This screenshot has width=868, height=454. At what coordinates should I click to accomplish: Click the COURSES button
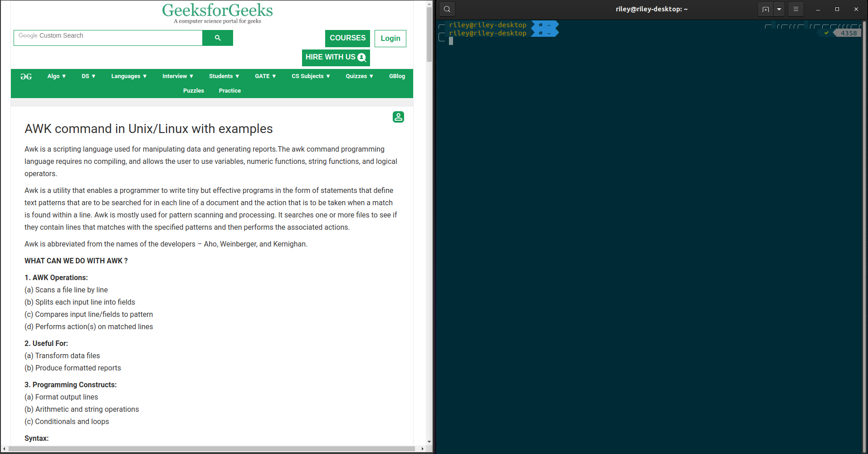pyautogui.click(x=347, y=38)
